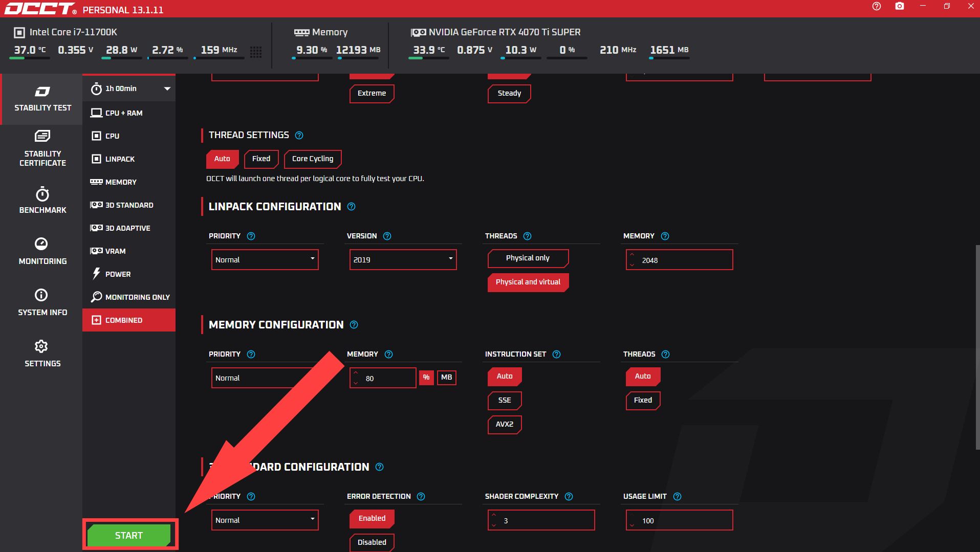This screenshot has height=552, width=980.
Task: Choose Physical only threads option
Action: [x=527, y=258]
